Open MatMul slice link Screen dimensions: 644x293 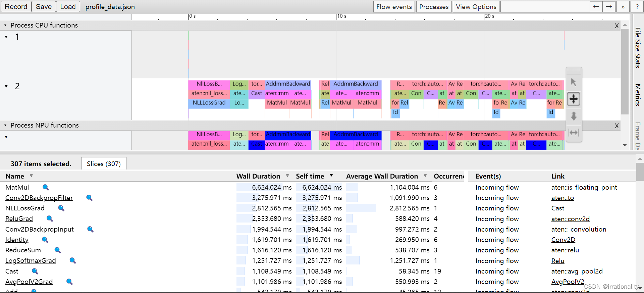pos(17,187)
